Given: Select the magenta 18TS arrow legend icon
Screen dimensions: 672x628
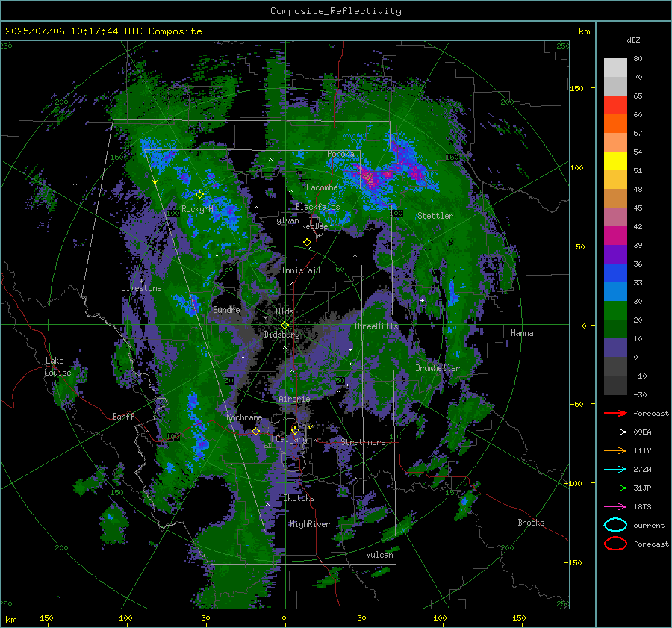Looking at the screenshot, I should point(615,507).
